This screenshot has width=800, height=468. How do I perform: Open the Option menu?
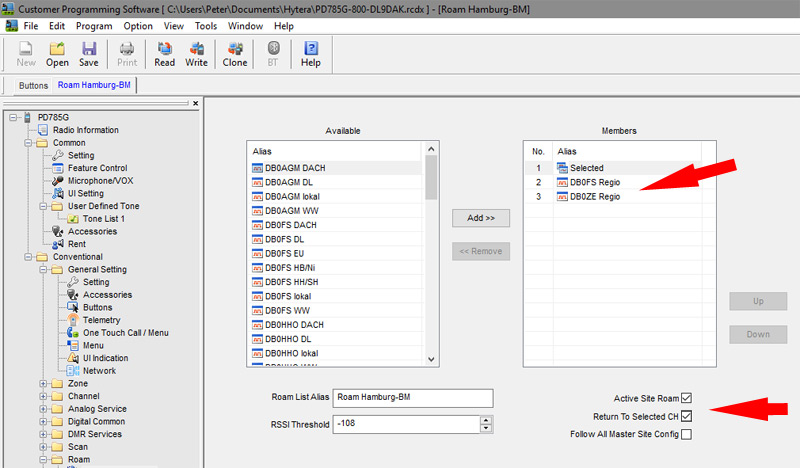coord(138,26)
